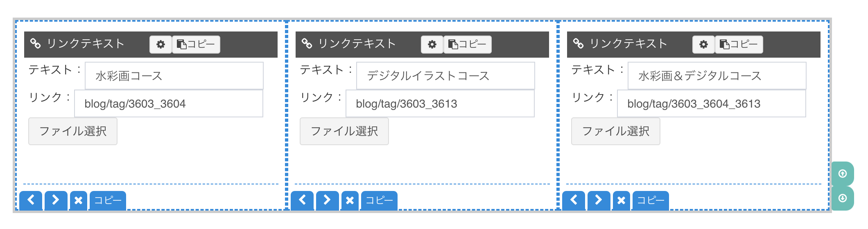Copy the first リンクテキスト header block
The image size is (868, 229).
click(x=196, y=44)
